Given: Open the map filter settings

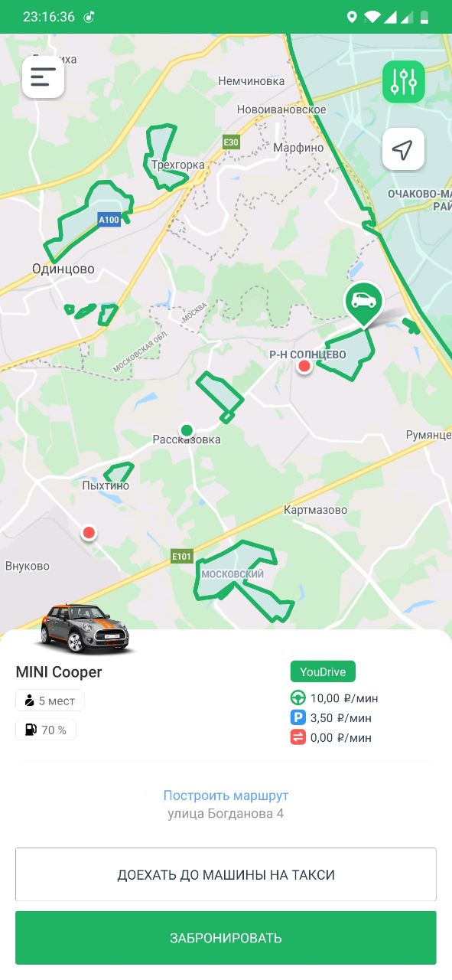Looking at the screenshot, I should pos(403,81).
